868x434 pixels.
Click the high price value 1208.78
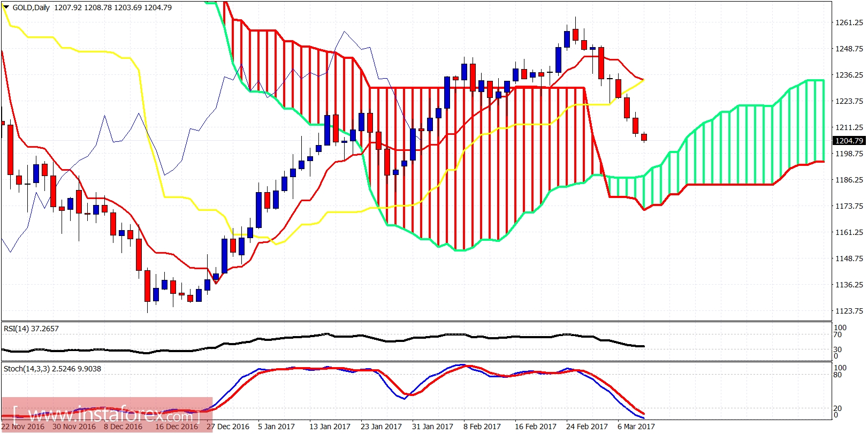pos(97,7)
